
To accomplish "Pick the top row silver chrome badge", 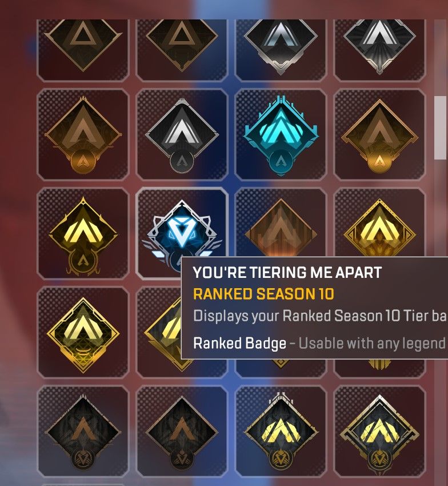I will [x=281, y=50].
